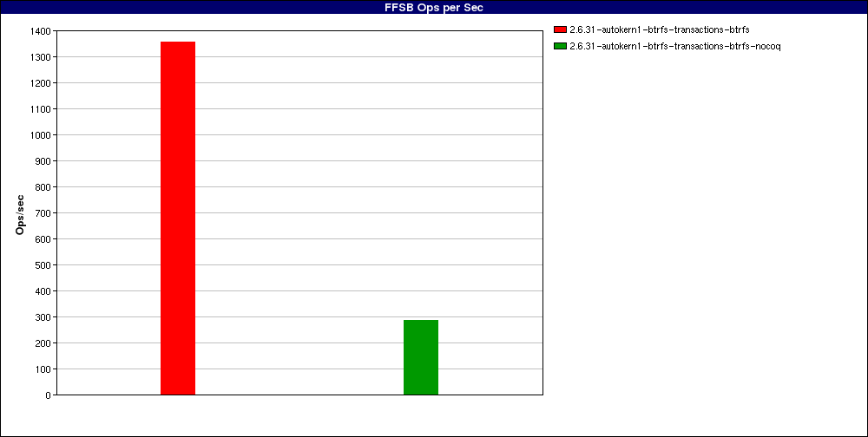Click the 1400 axis value
Image resolution: width=868 pixels, height=437 pixels.
coord(41,31)
